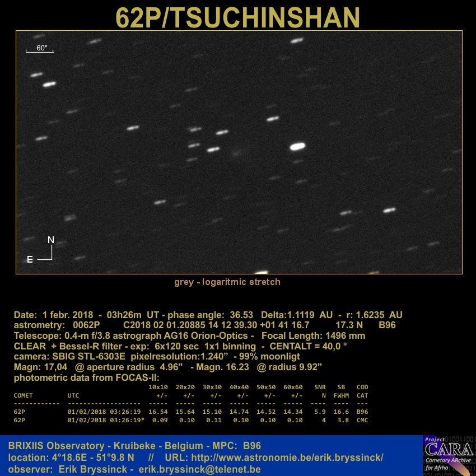The height and width of the screenshot is (476, 476).
Task: Click astrometry string 'C2018 02 01.20885'
Action: (x=164, y=325)
